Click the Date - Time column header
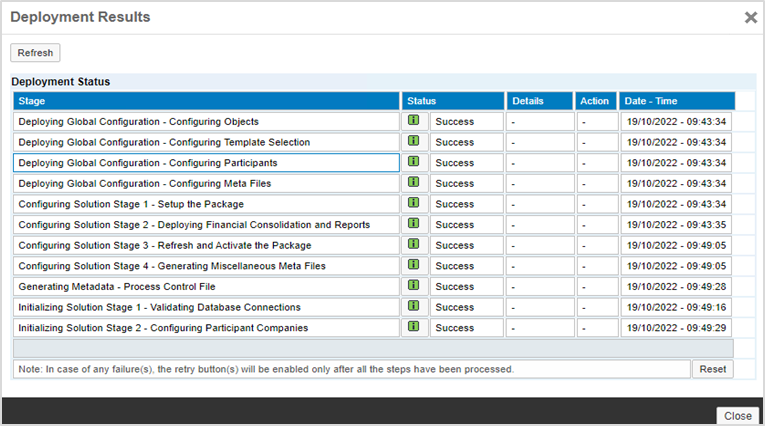This screenshot has width=765, height=426. click(x=677, y=101)
